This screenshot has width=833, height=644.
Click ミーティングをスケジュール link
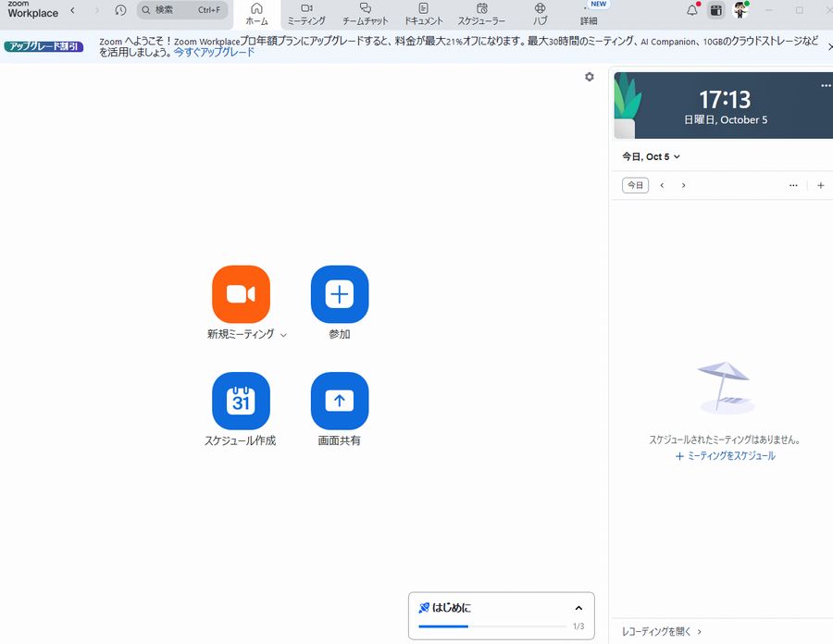(726, 456)
